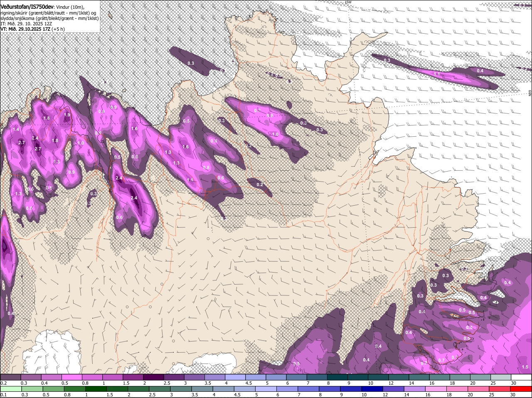Click the '4.5' label on the lower color scale
532x398 pixels.
pos(237,395)
